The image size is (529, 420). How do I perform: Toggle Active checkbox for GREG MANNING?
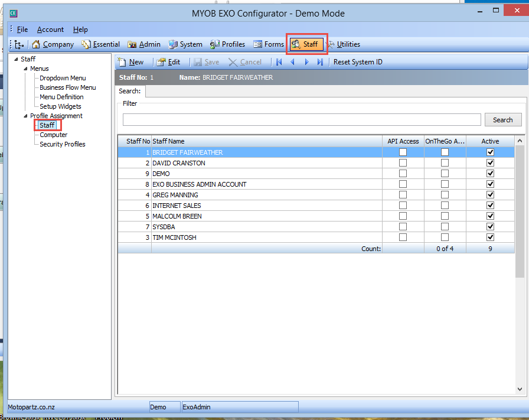(490, 195)
